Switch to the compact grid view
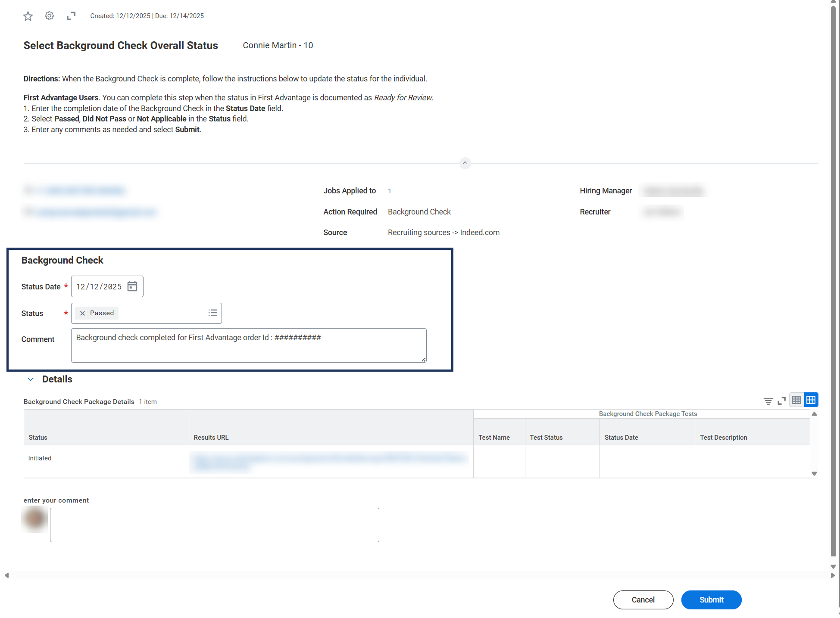The image size is (840, 618). [796, 400]
